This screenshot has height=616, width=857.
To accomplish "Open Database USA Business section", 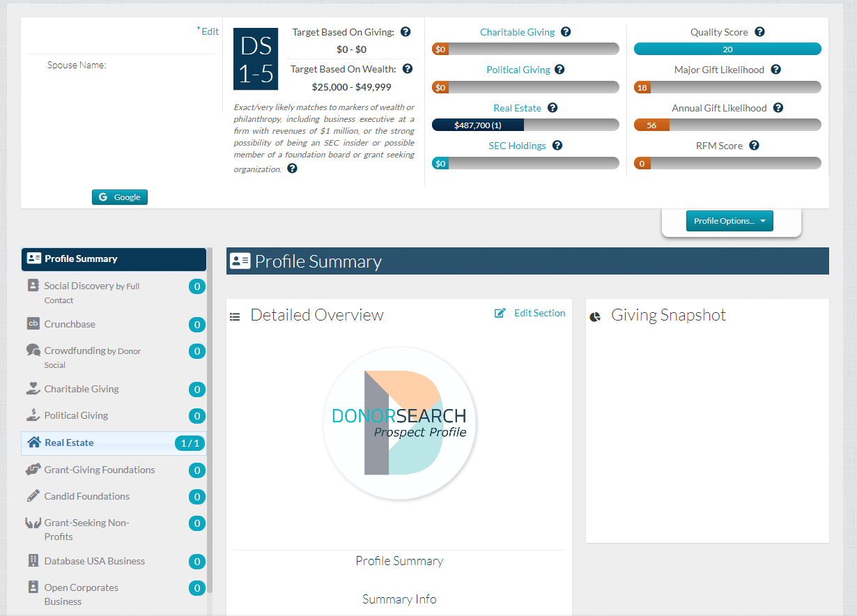I will point(114,561).
